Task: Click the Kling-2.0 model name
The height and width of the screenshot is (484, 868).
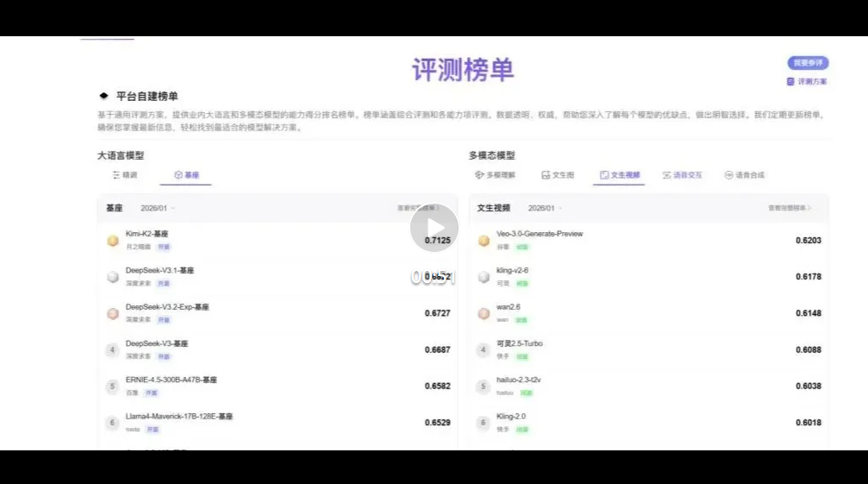Action: point(511,417)
